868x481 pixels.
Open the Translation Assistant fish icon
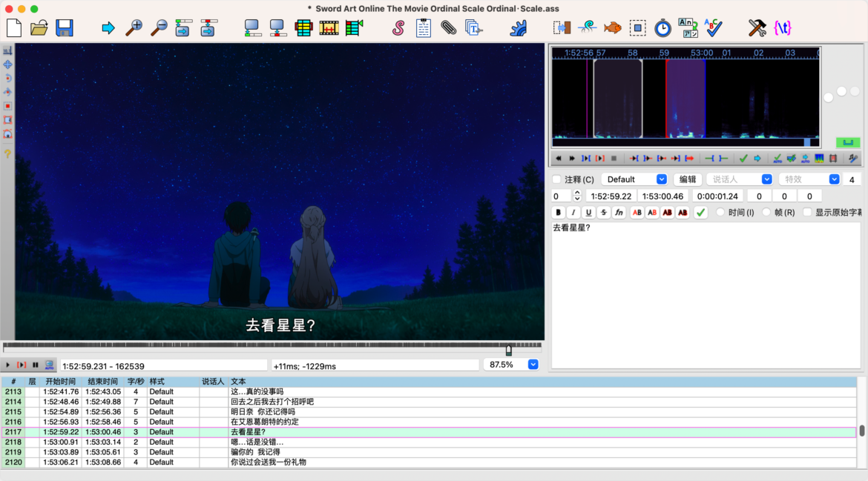(x=613, y=27)
